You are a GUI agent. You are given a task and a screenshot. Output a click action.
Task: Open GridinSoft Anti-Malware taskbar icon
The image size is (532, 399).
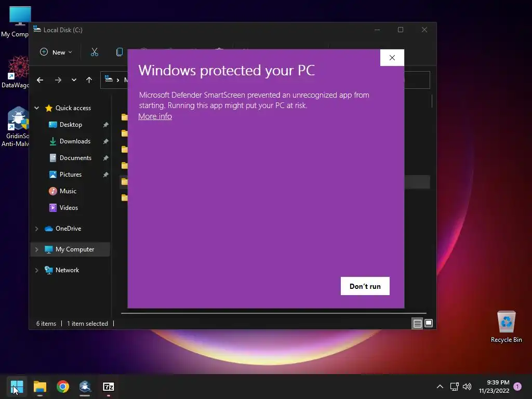(x=85, y=387)
